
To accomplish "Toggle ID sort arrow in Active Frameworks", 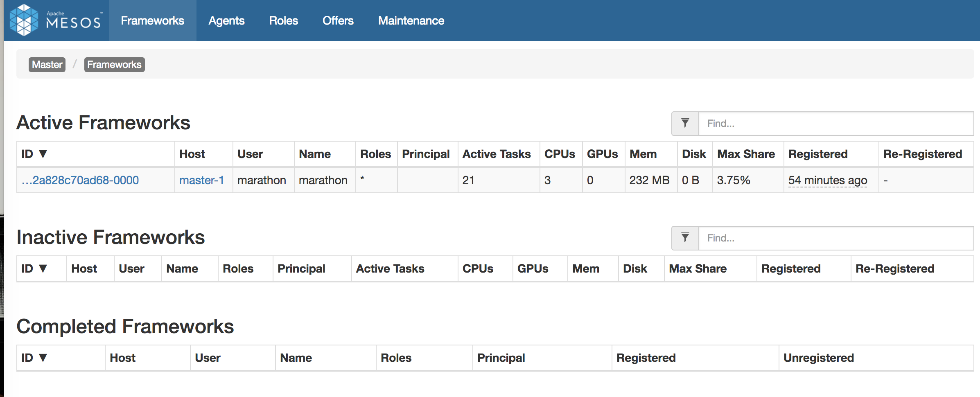I will point(43,154).
